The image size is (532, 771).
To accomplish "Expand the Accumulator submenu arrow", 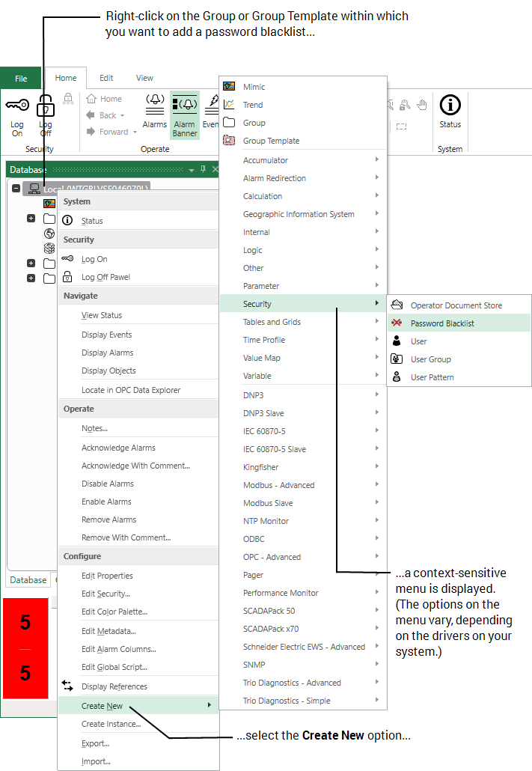I will 376,159.
